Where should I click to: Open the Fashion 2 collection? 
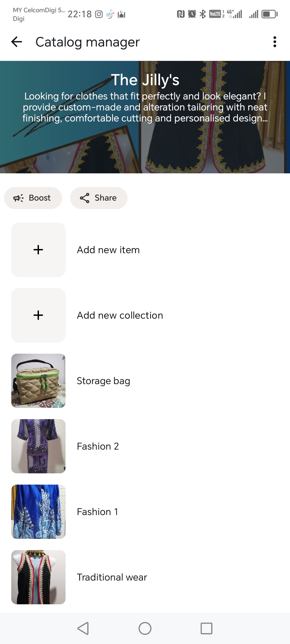[98, 446]
